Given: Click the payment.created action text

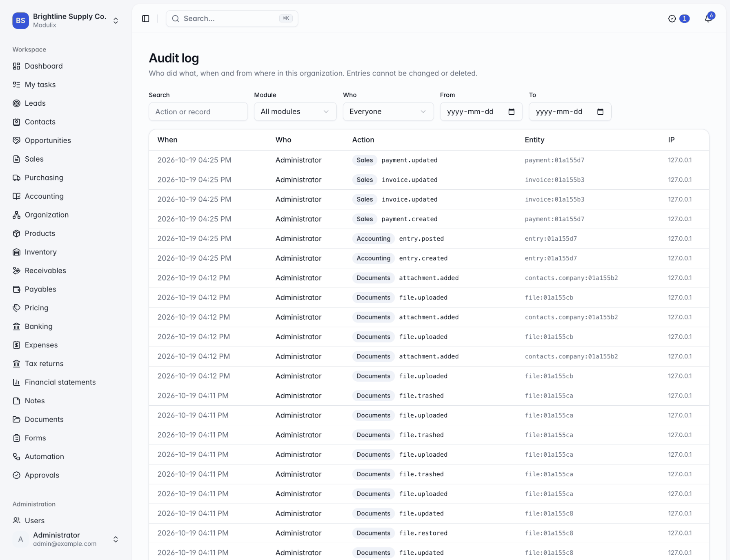Looking at the screenshot, I should click(409, 219).
